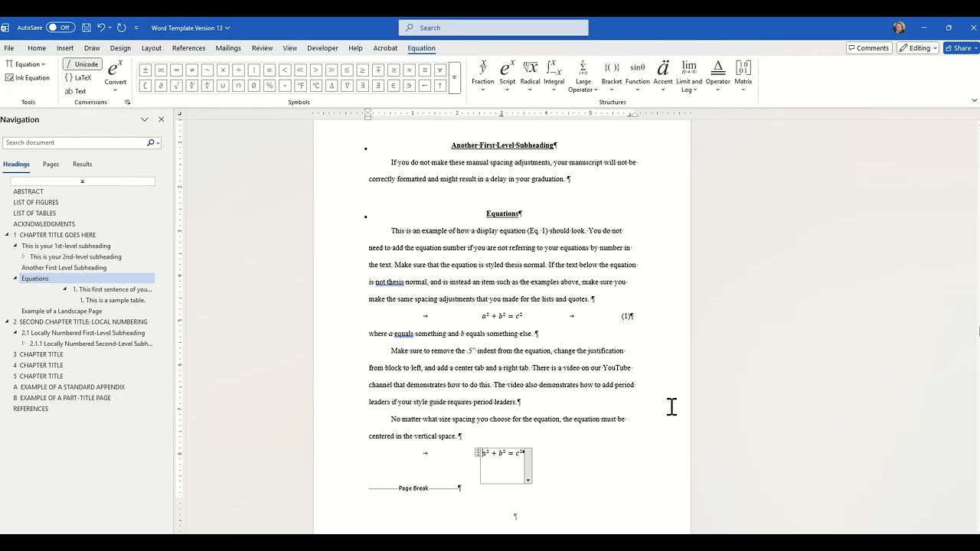The width and height of the screenshot is (980, 551).
Task: Switch to Pages tab in Navigation
Action: 51,165
